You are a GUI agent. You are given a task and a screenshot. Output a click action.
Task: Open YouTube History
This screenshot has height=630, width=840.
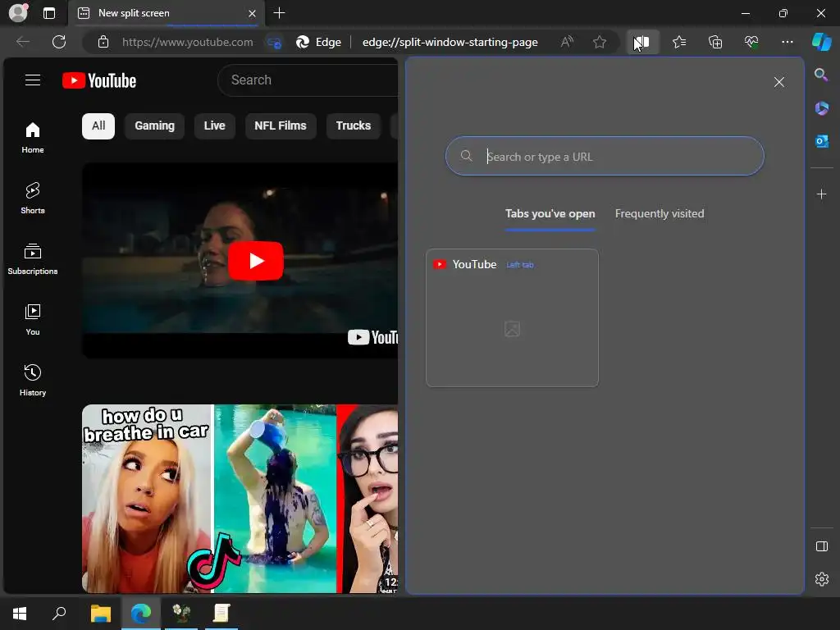[33, 380]
